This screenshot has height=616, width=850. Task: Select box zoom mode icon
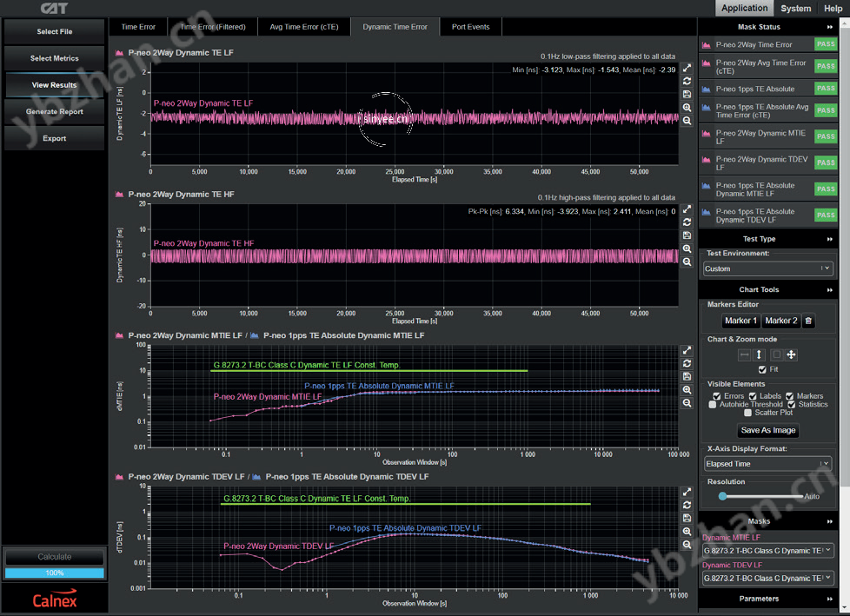(x=776, y=354)
